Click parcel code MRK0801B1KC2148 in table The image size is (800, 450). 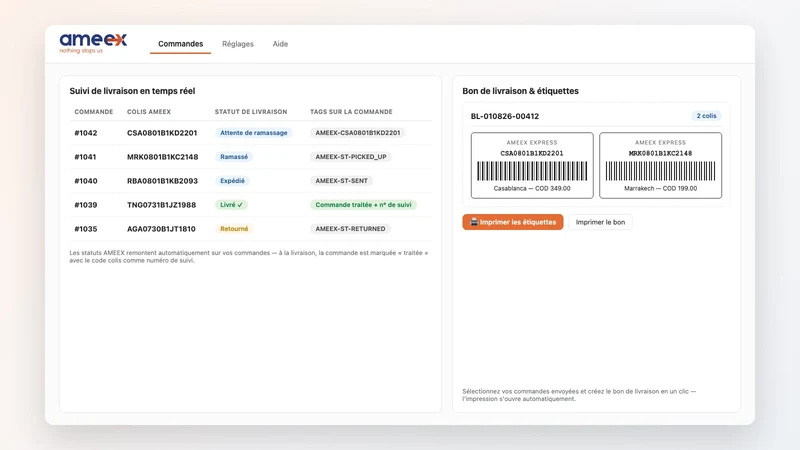[162, 157]
